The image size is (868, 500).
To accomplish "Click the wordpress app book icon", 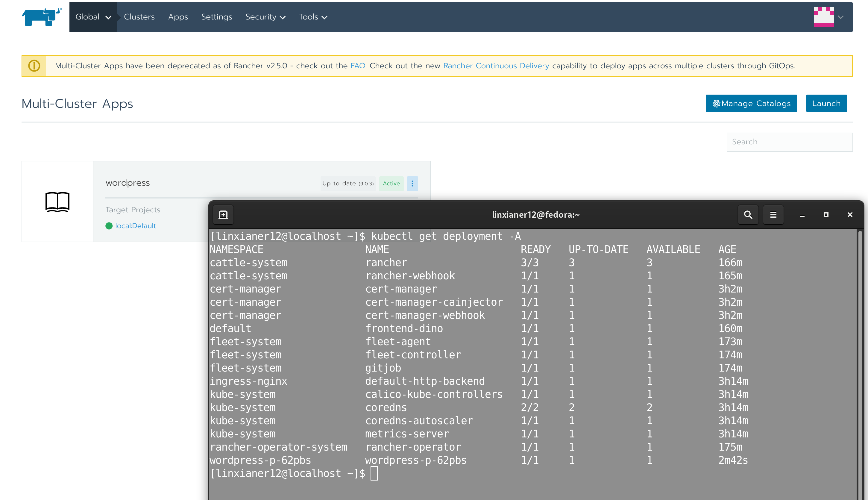I will [57, 201].
